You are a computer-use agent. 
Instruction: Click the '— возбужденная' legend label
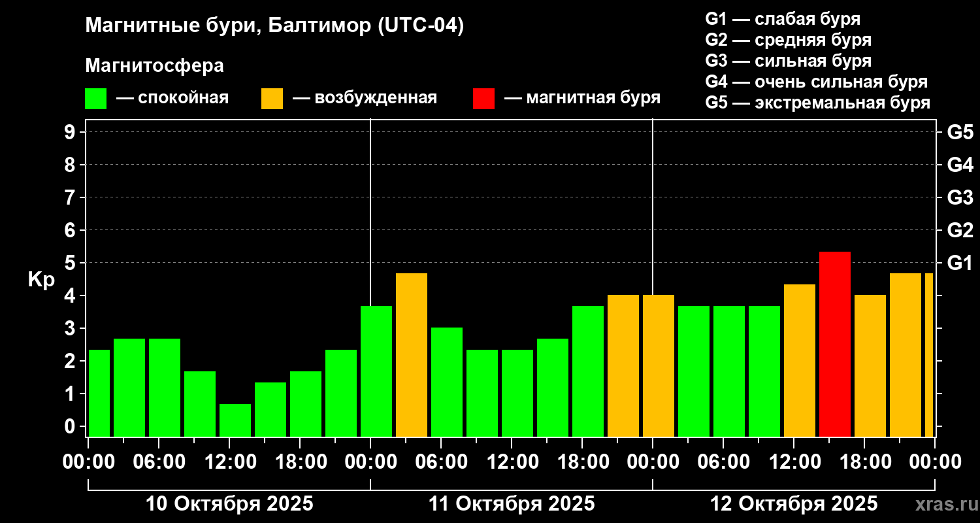(x=365, y=98)
